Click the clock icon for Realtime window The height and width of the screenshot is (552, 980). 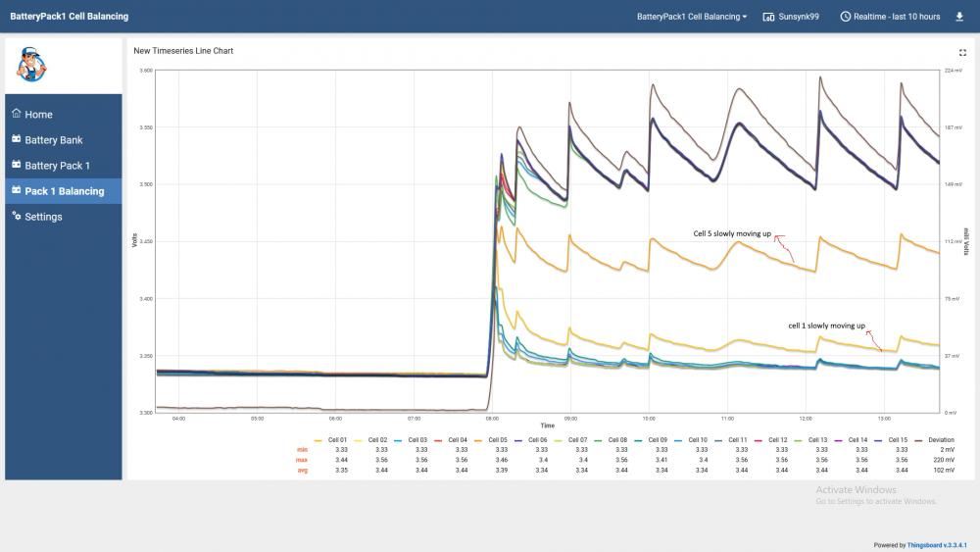845,17
